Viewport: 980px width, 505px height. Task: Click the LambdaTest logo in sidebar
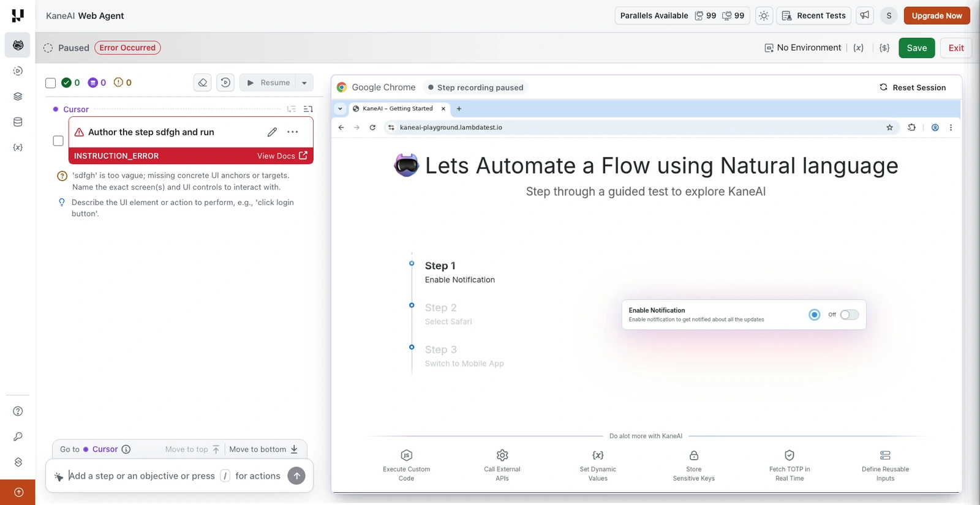coord(18,15)
